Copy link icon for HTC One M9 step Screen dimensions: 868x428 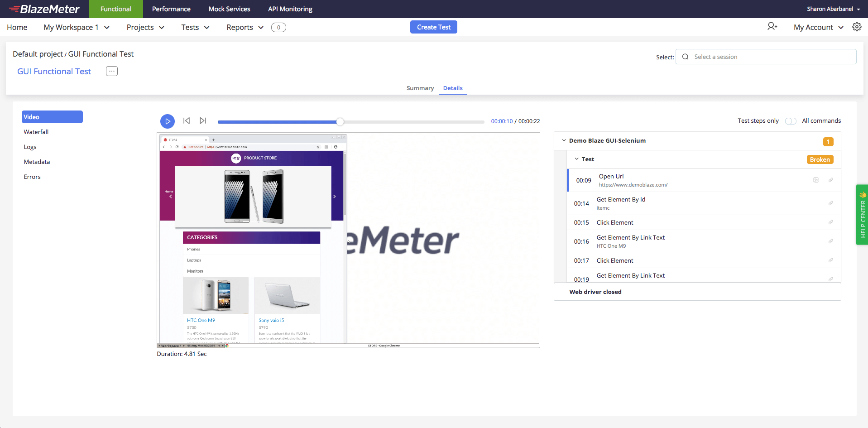[x=831, y=241]
